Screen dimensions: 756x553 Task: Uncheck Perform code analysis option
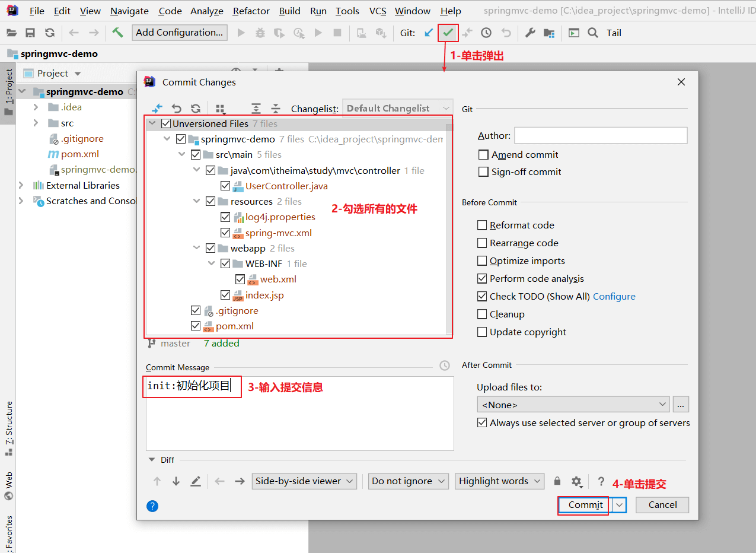(482, 279)
